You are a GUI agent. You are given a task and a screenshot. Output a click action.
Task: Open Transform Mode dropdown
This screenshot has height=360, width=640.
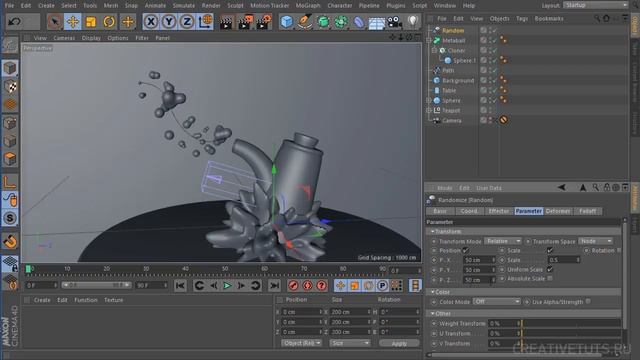point(503,241)
